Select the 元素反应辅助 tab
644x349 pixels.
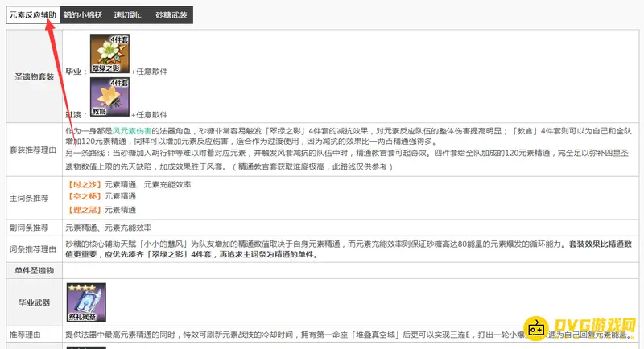tap(33, 14)
